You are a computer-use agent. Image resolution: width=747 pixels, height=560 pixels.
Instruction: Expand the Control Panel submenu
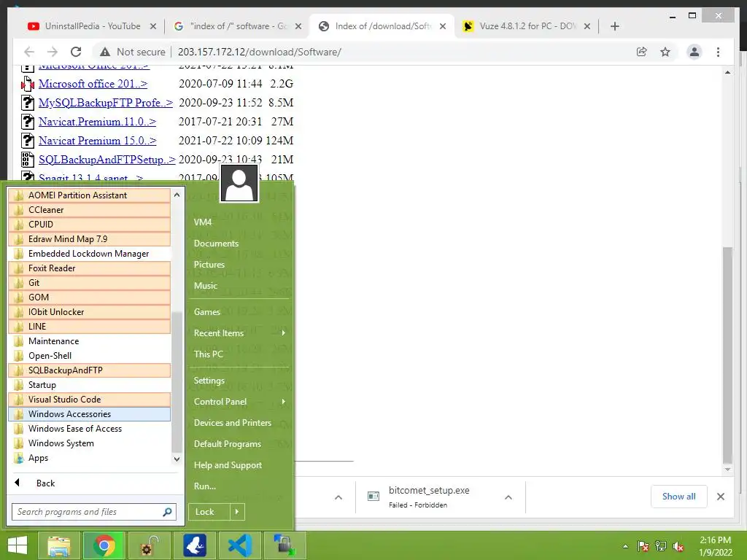point(284,402)
